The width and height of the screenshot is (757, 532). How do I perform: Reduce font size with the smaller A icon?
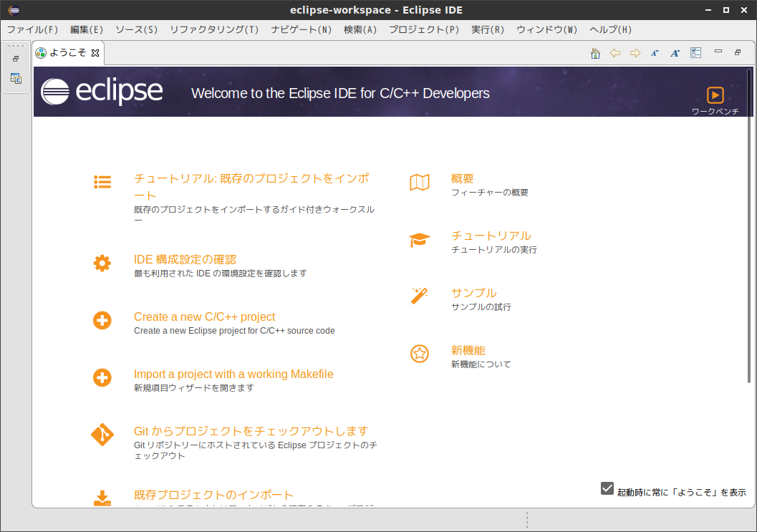655,53
